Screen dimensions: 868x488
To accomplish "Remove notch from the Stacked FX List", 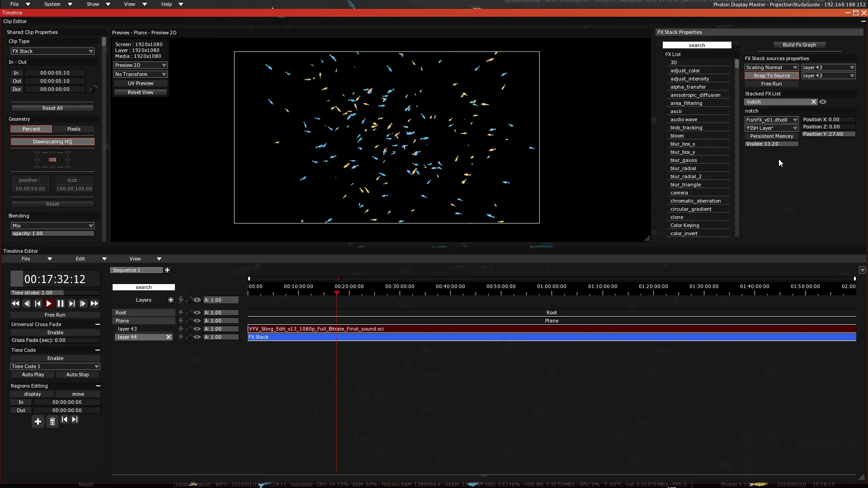I will [x=814, y=102].
